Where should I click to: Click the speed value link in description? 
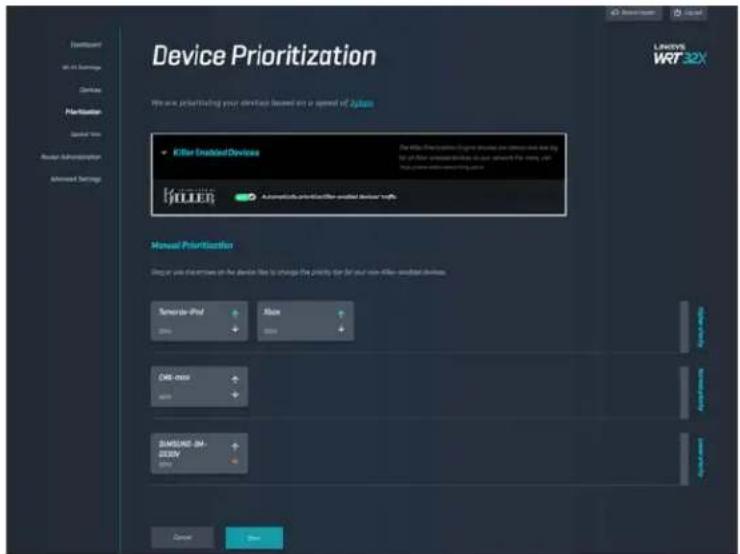[362, 103]
